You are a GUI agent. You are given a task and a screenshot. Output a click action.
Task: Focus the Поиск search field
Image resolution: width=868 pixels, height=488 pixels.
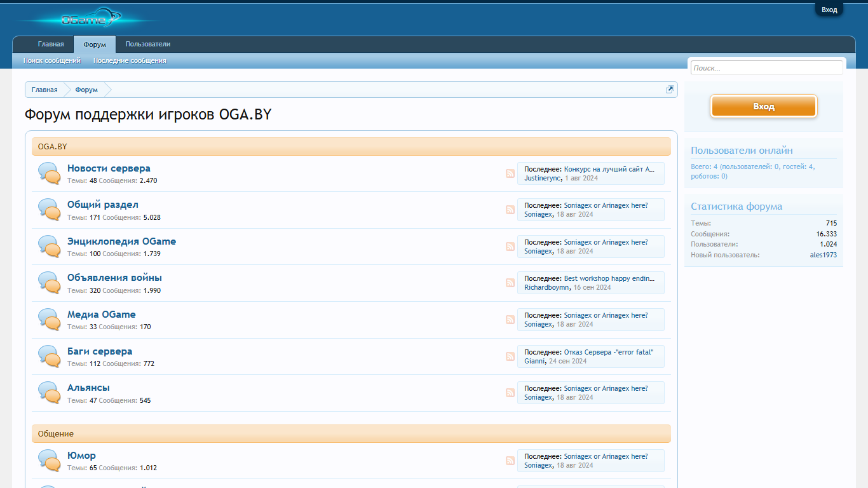pos(767,68)
